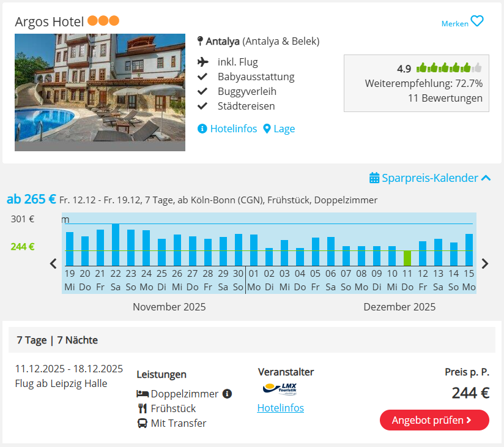Click the three-circle hotel category rating

[x=103, y=21]
